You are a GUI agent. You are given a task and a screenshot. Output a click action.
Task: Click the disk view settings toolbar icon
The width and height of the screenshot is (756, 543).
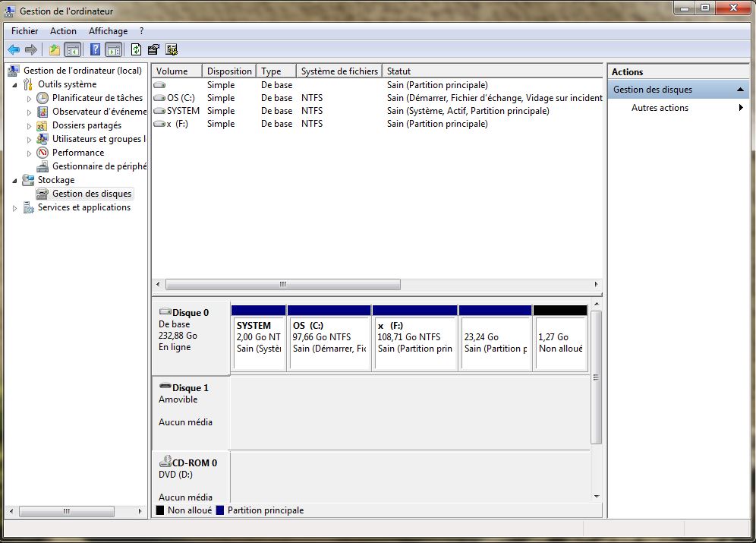[172, 49]
